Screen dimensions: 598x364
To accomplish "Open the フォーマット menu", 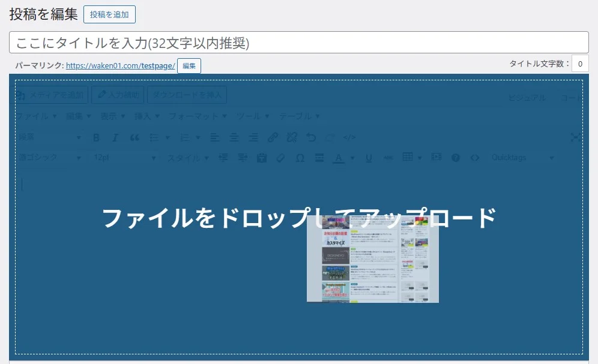I will [x=198, y=116].
